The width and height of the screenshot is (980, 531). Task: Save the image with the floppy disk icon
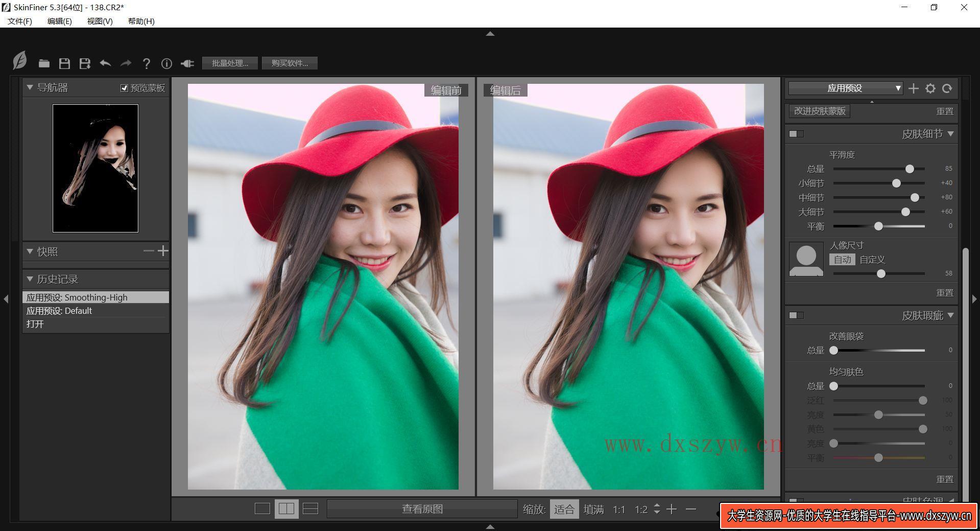tap(64, 63)
